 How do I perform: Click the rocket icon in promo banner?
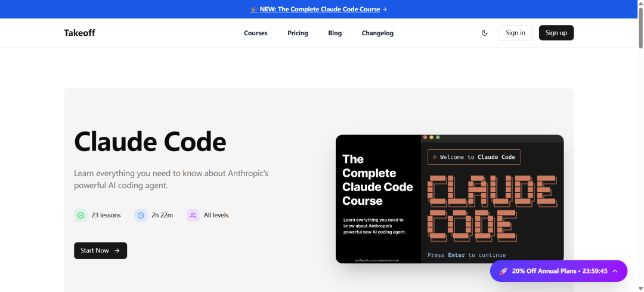(503, 271)
